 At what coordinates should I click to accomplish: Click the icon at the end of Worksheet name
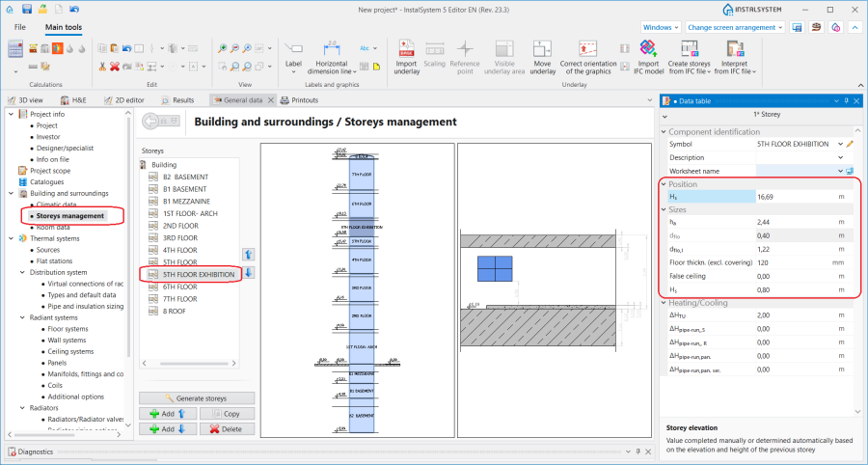(851, 171)
